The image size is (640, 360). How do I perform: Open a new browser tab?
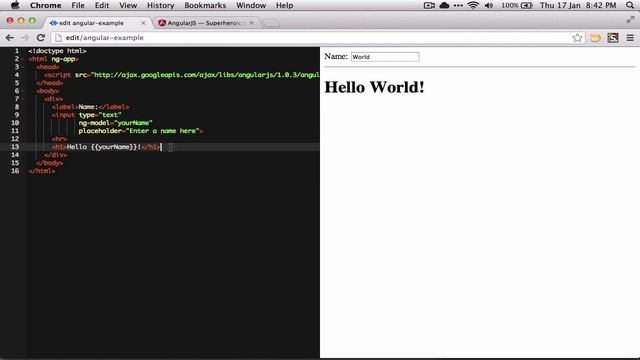pos(271,23)
